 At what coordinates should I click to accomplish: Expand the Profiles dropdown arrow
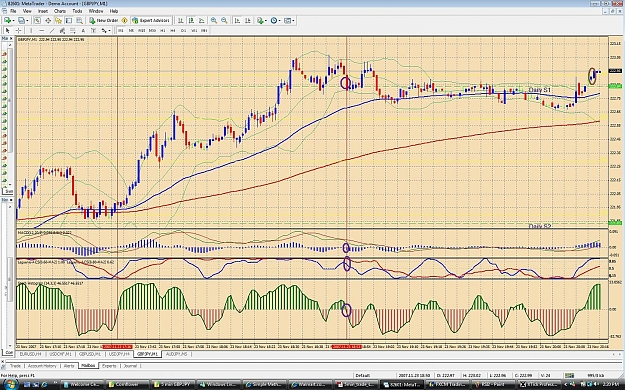pos(27,20)
